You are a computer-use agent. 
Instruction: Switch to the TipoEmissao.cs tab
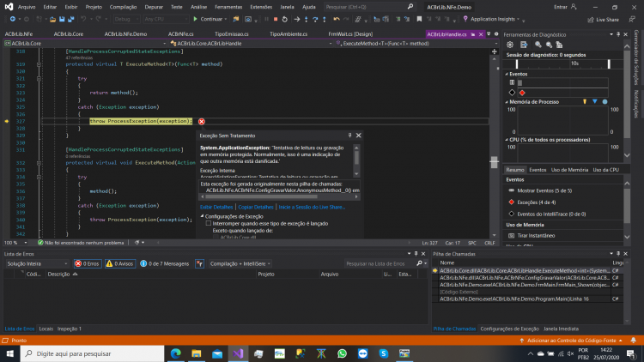(231, 34)
